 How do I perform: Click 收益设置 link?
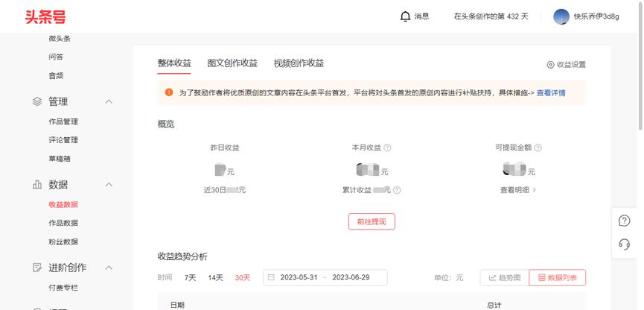pyautogui.click(x=571, y=65)
